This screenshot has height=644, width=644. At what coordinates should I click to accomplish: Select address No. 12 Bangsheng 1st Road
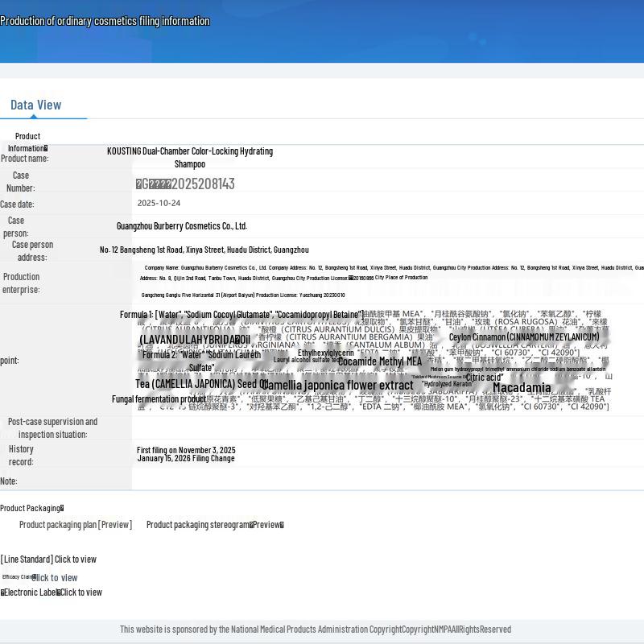204,250
